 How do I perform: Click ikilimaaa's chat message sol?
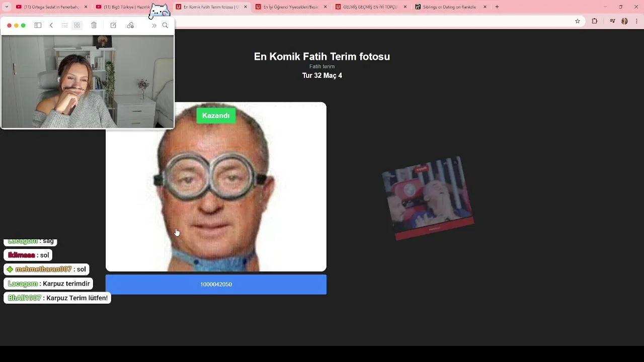tap(28, 255)
